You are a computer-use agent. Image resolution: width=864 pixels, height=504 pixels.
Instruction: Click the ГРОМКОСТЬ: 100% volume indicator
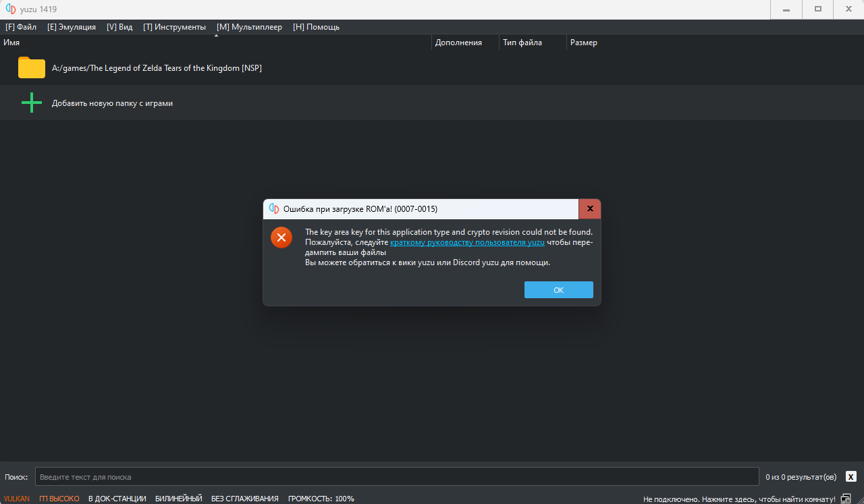click(x=321, y=499)
